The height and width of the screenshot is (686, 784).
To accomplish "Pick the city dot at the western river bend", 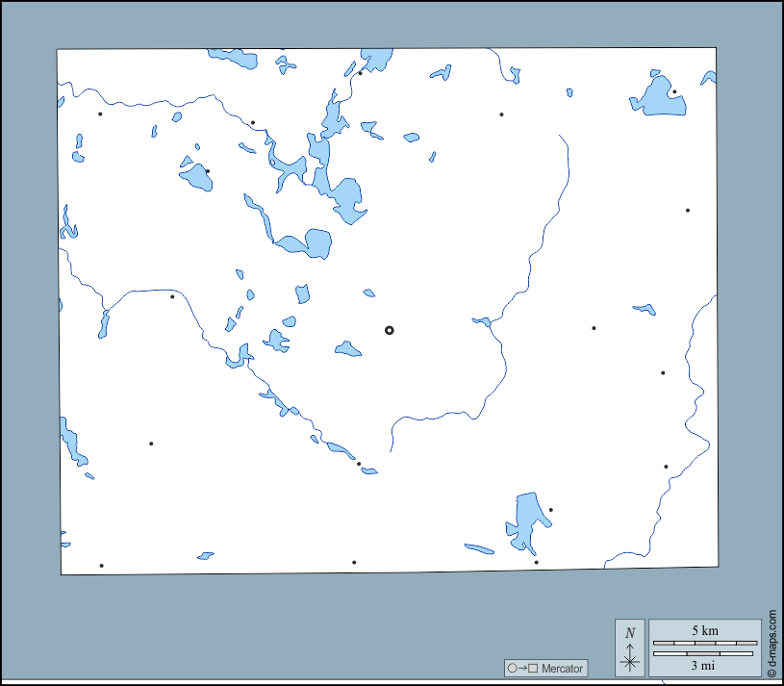I will [172, 296].
